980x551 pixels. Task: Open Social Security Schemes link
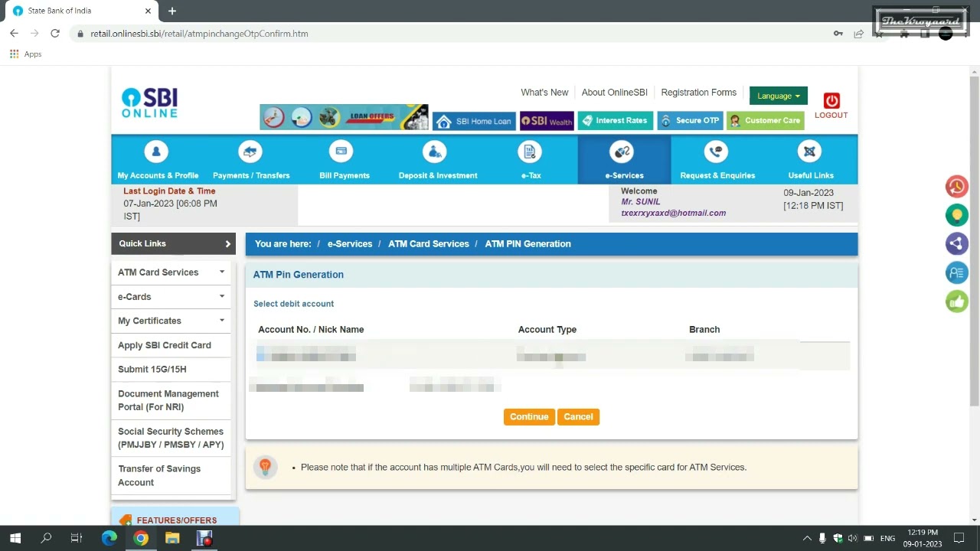(x=171, y=438)
